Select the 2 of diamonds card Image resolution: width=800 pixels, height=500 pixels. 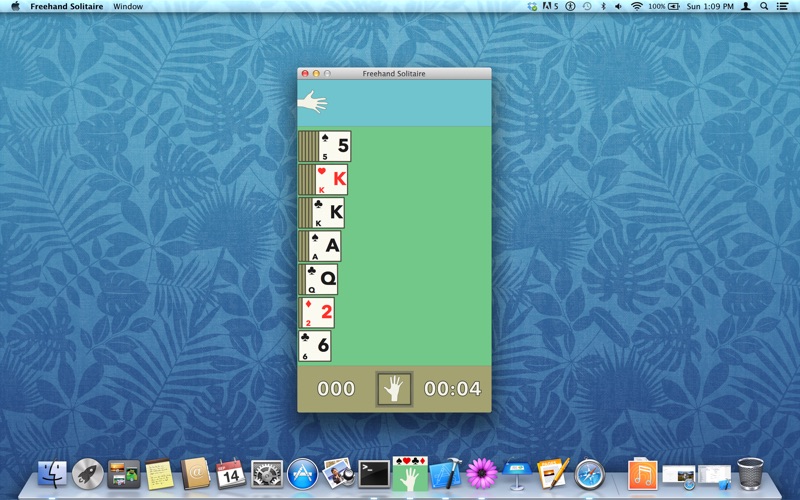[318, 312]
